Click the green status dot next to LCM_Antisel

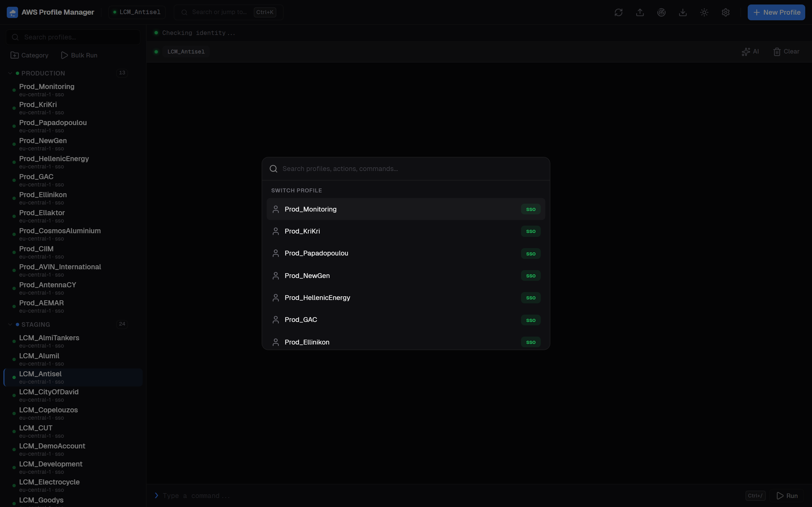(157, 52)
